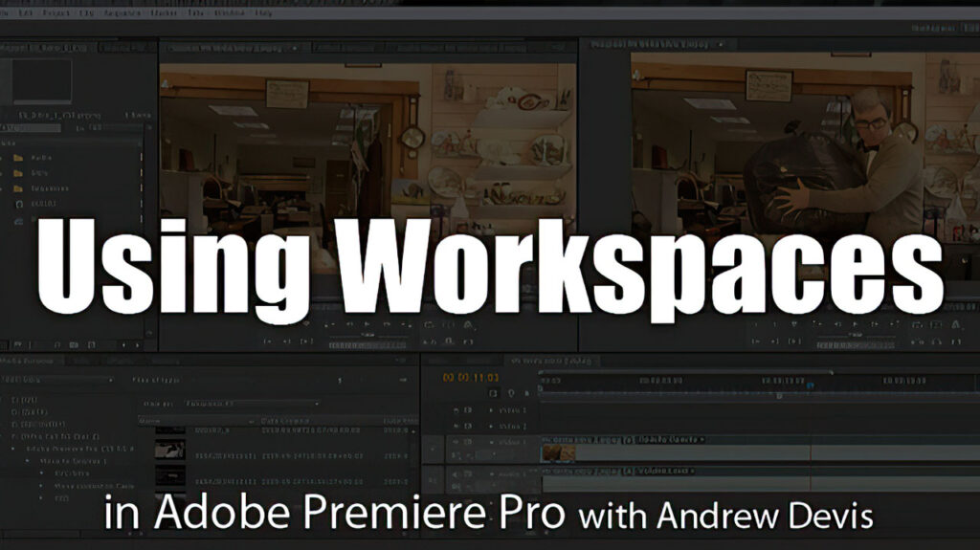Screen dimensions: 980x550
Task: Open the 'View as' dropdown in Media Browser
Action: click(252, 404)
